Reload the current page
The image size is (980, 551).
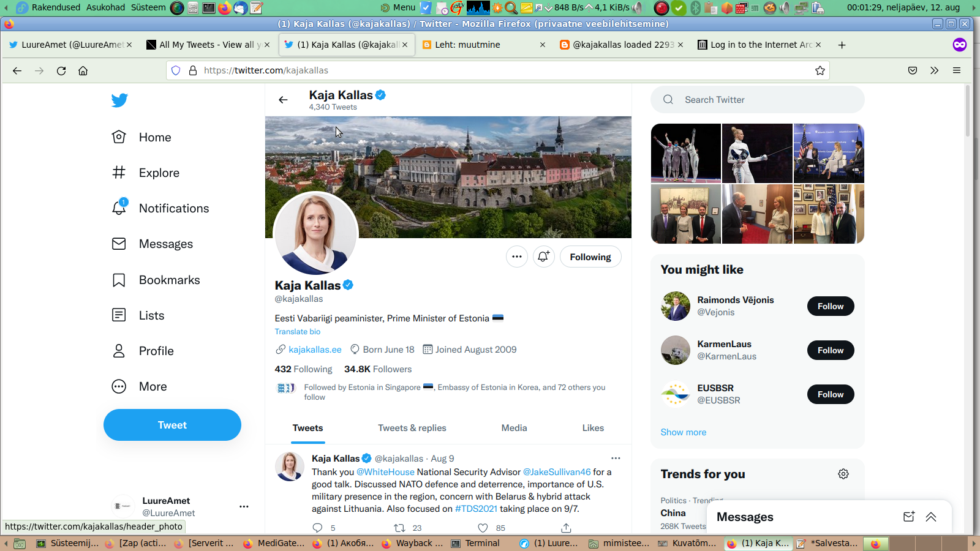click(x=61, y=70)
